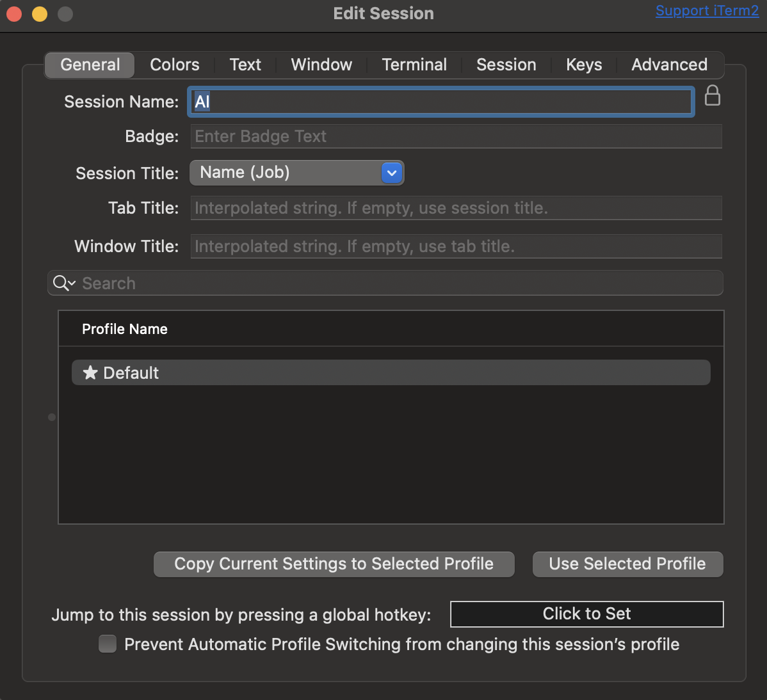Click the yellow minimize window button
This screenshot has width=767, height=700.
[40, 13]
